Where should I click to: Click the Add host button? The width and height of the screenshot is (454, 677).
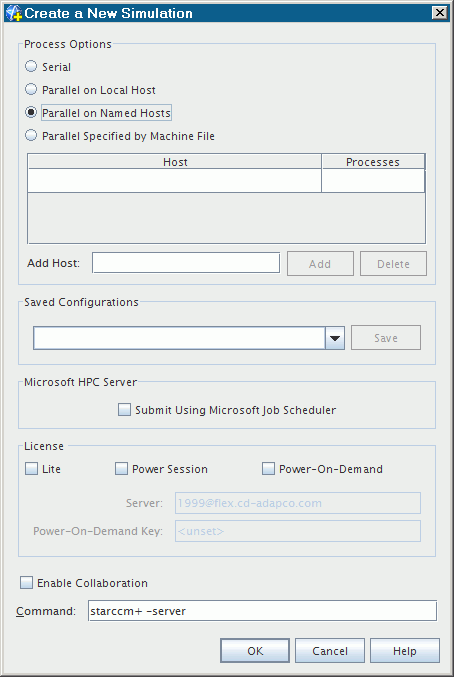coord(320,264)
